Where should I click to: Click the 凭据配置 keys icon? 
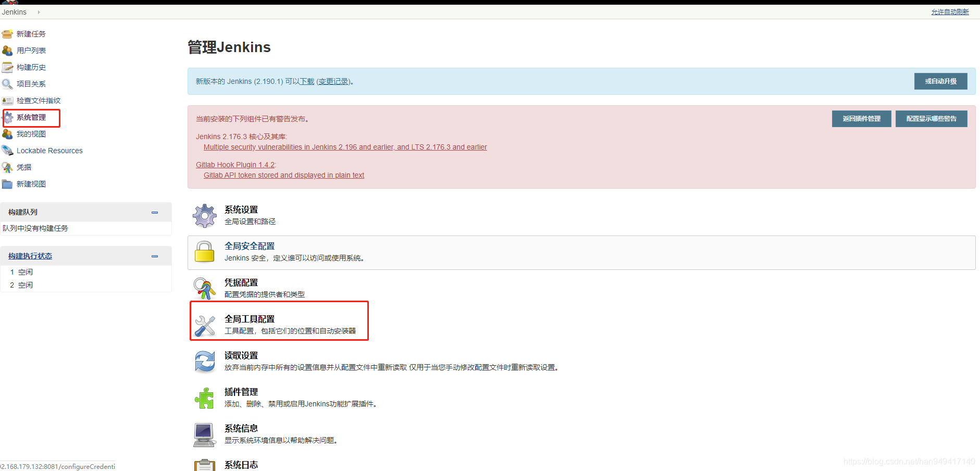(x=205, y=289)
